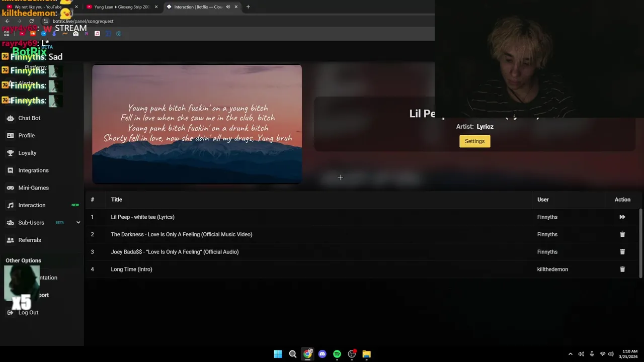Screen dimensions: 644x362
Task: Open Loyalty section
Action: coord(27,153)
